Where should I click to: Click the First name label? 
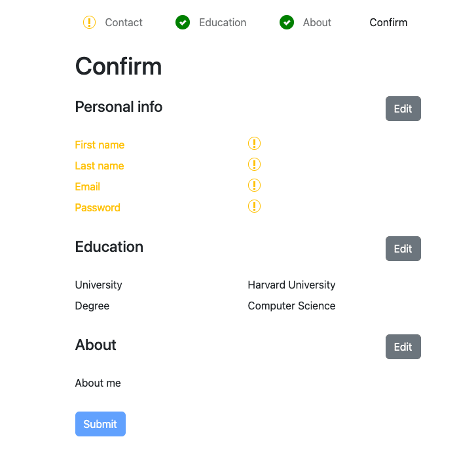(x=100, y=145)
